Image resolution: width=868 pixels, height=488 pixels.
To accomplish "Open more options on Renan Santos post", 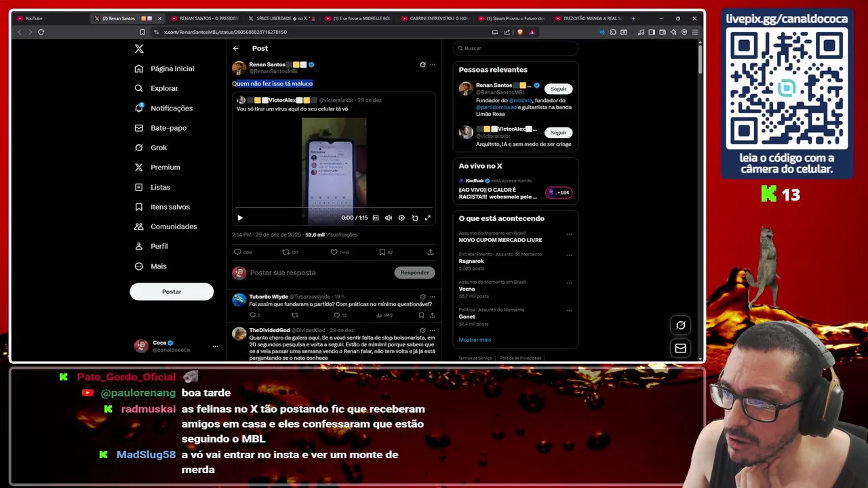I will [x=433, y=64].
